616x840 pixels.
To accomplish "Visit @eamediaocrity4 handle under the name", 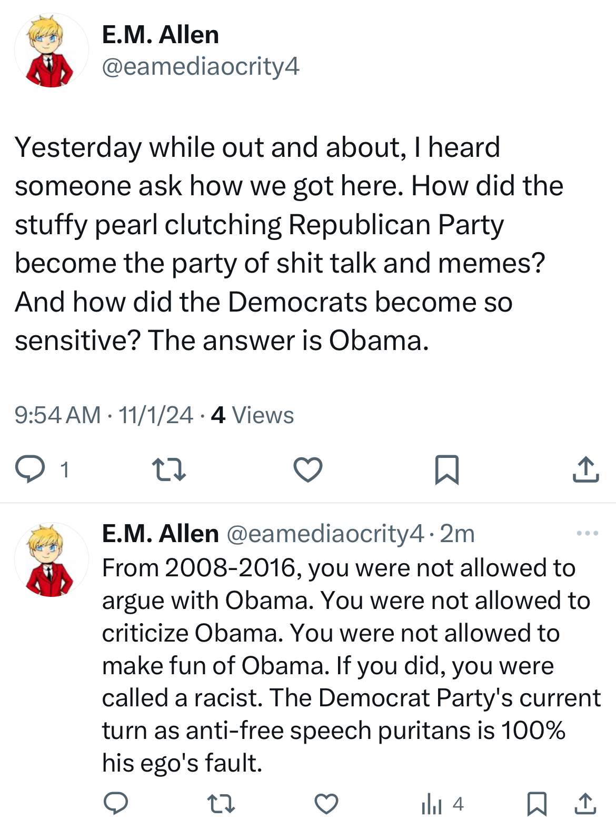I will coord(201,67).
